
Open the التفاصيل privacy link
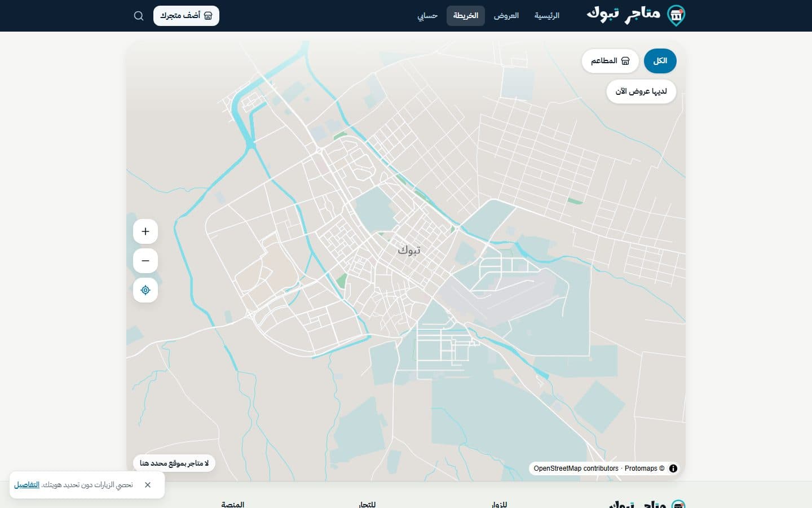[27, 485]
